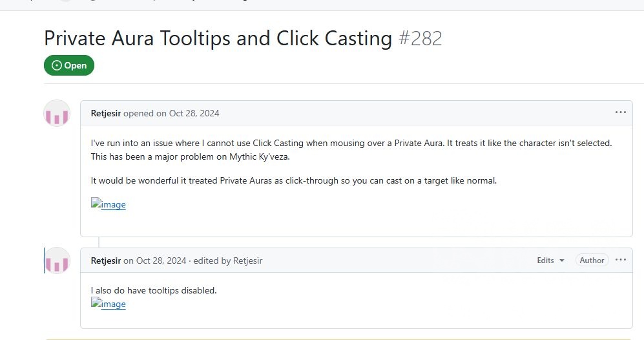The width and height of the screenshot is (644, 340).
Task: Open the image link under tooltips disabled text
Action: click(x=109, y=304)
